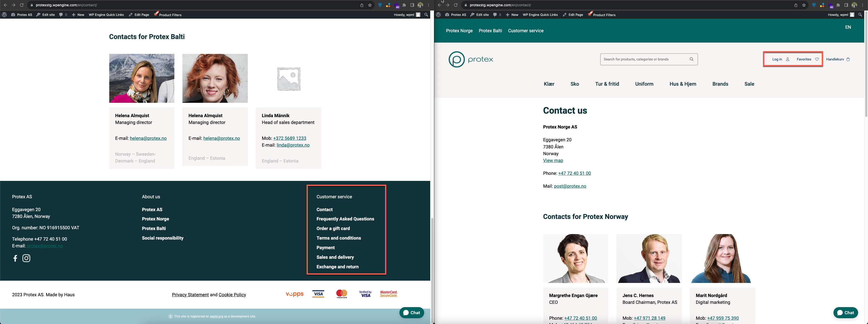Open Exchange and return footer link
This screenshot has height=324, width=868.
pos(337,267)
